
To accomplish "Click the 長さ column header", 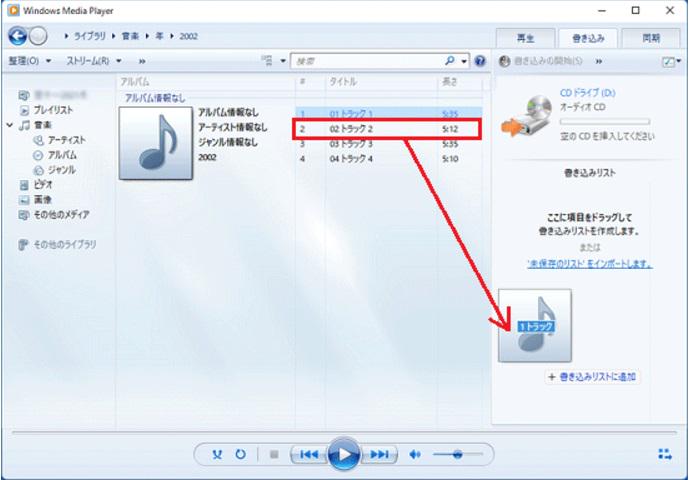I will (x=449, y=82).
